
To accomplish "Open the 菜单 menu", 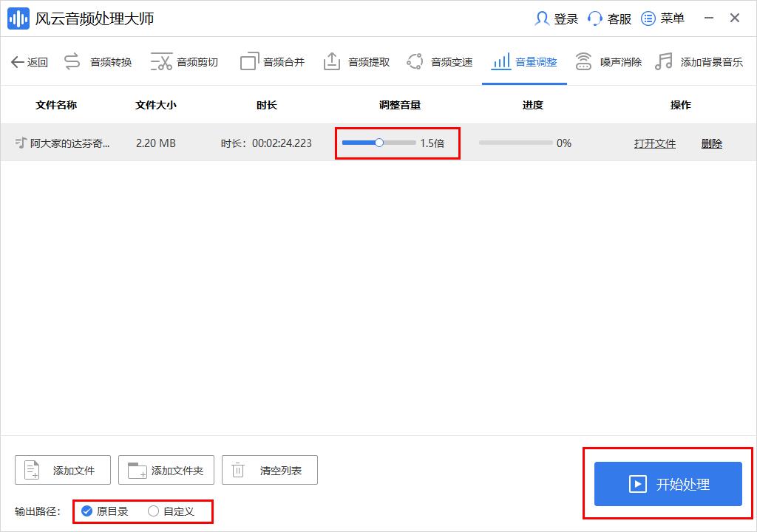I will tap(663, 18).
